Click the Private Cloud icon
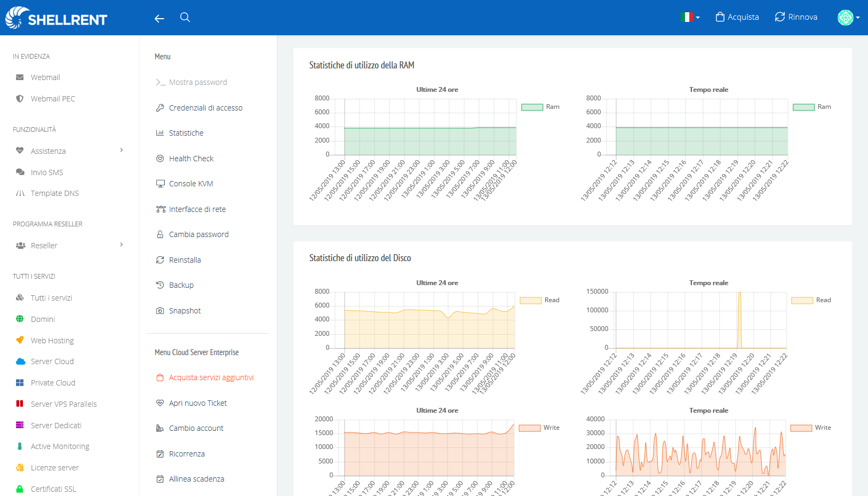Image resolution: width=868 pixels, height=496 pixels. pos(20,383)
